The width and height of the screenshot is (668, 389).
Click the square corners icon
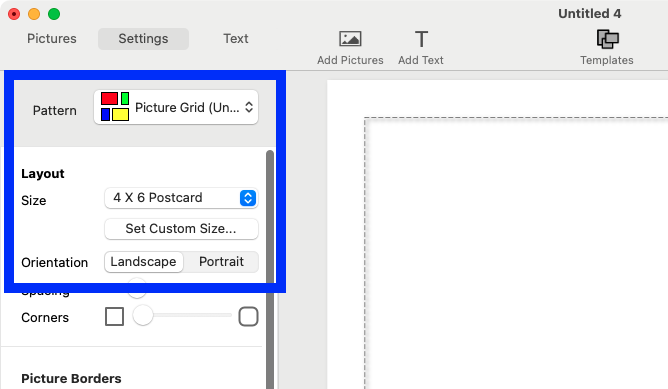115,317
